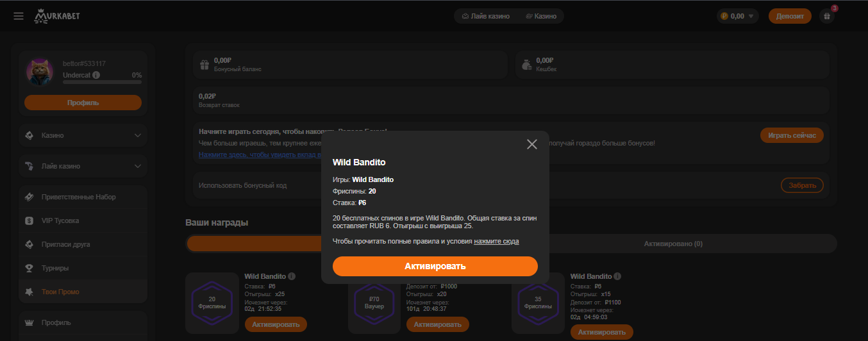Viewport: 868px width, 341px height.
Task: Click the Undercat level progress bar
Action: click(x=102, y=82)
